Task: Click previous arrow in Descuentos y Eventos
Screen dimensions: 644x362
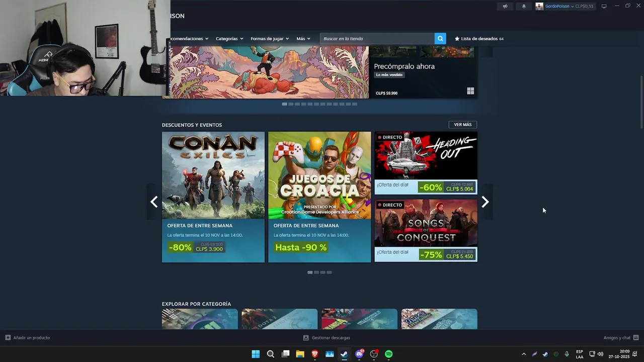Action: [x=154, y=202]
